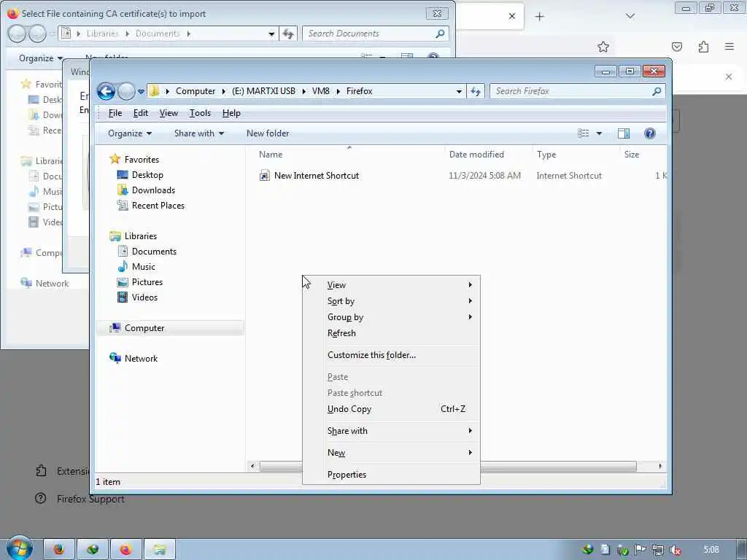Viewport: 747px width, 560px height.
Task: Open Firefox Support link in settings page
Action: [90, 499]
